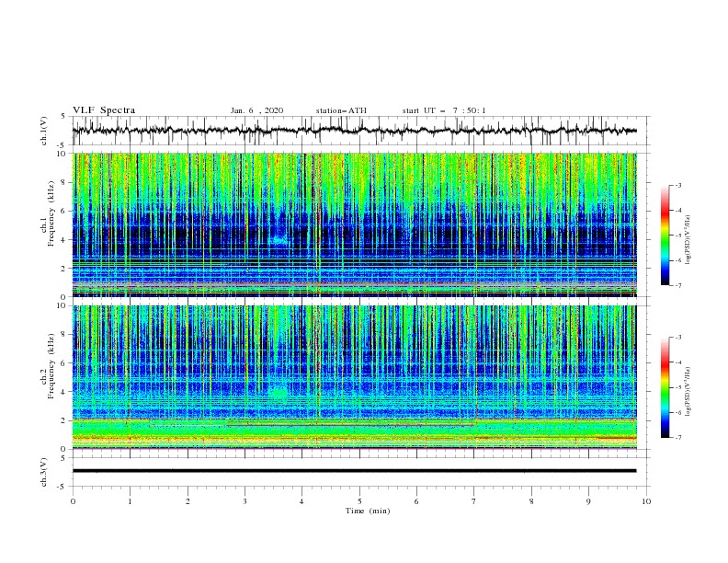The image size is (728, 563).
Task: Select the date text "Jan. 6 , 2020"
Action: pos(256,110)
